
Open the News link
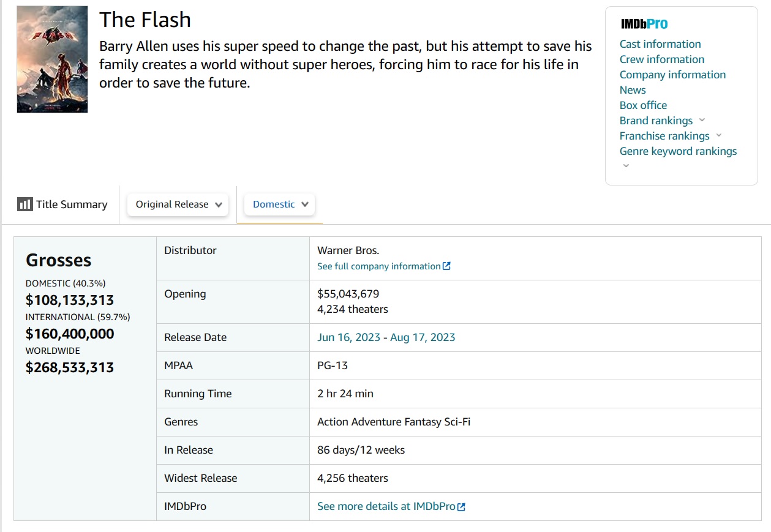(633, 90)
